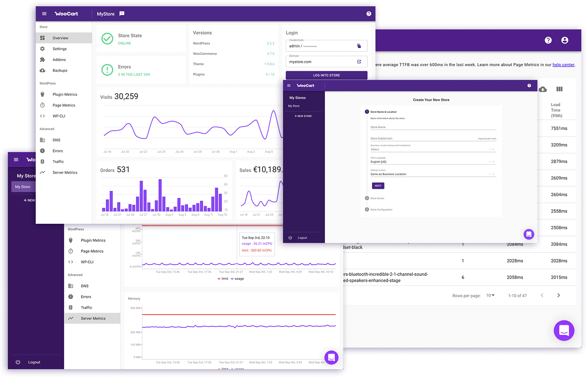Screen dimensions: 588x377
Task: Click Traffic icon in overview window sidebar
Action: [x=42, y=161]
